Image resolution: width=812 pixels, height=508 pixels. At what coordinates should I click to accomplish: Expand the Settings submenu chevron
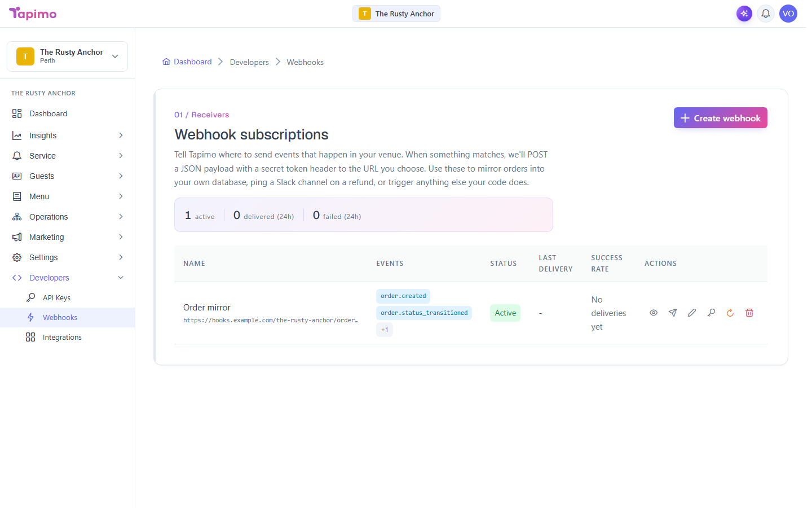[121, 257]
